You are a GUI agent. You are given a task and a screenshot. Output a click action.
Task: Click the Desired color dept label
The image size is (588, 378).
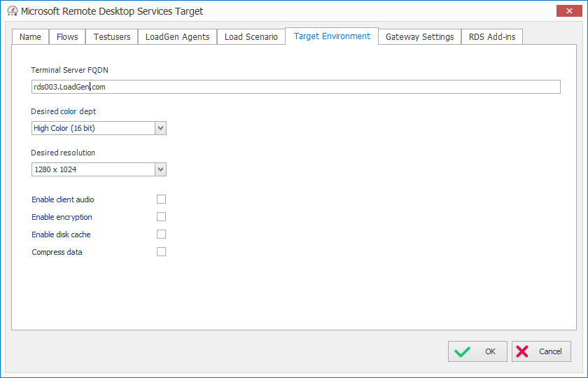64,111
